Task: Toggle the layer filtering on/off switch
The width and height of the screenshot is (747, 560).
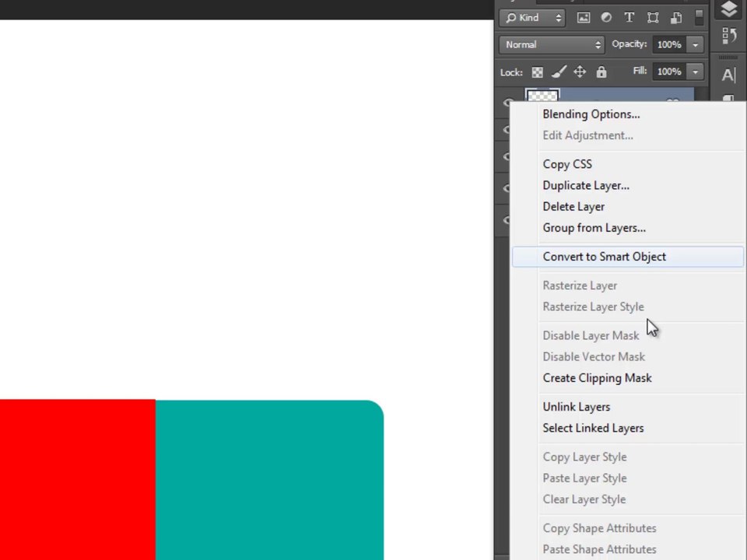Action: 699,18
